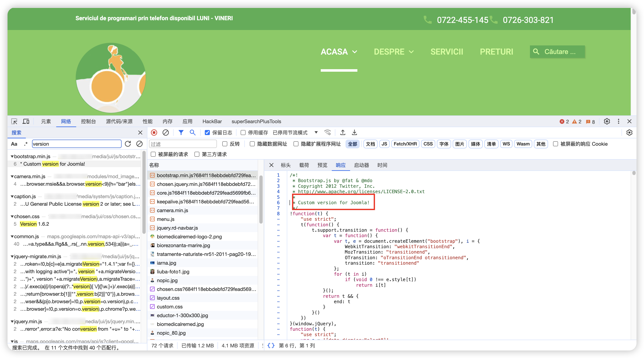Clear search results circle-slash icon
Viewport: 644px width, 358px height.
tap(139, 144)
